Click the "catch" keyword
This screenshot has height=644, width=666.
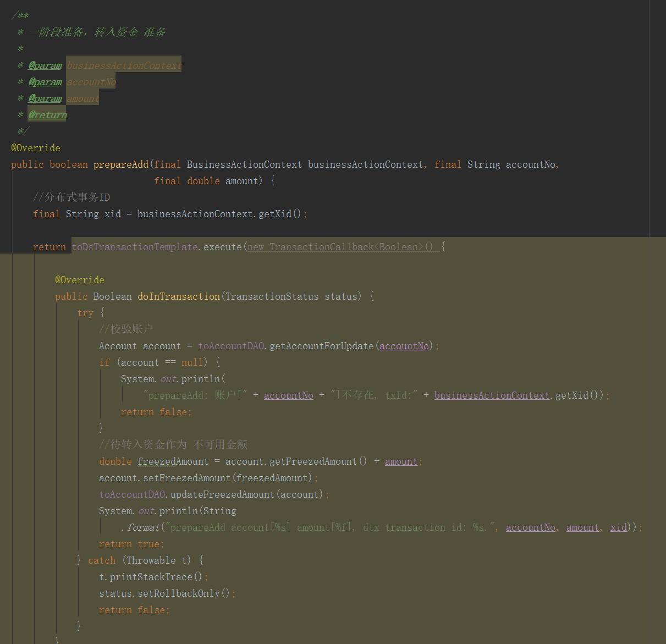click(x=102, y=560)
